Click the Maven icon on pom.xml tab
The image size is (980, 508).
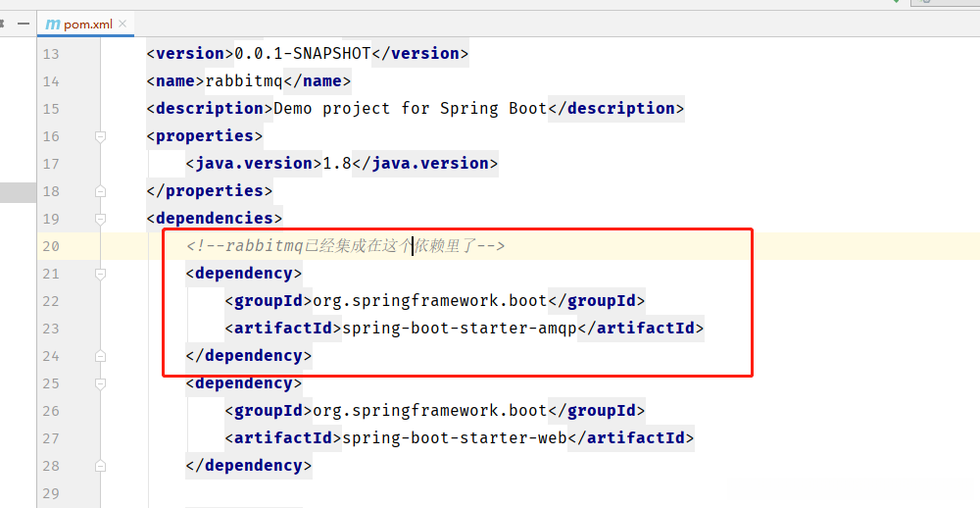pyautogui.click(x=53, y=24)
